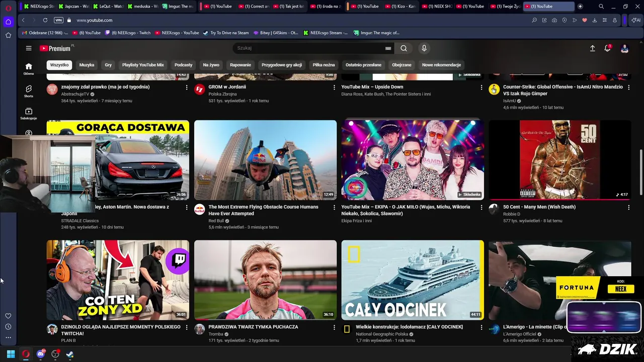Go to Główna home in sidebar
This screenshot has height=362, width=644.
(x=29, y=69)
